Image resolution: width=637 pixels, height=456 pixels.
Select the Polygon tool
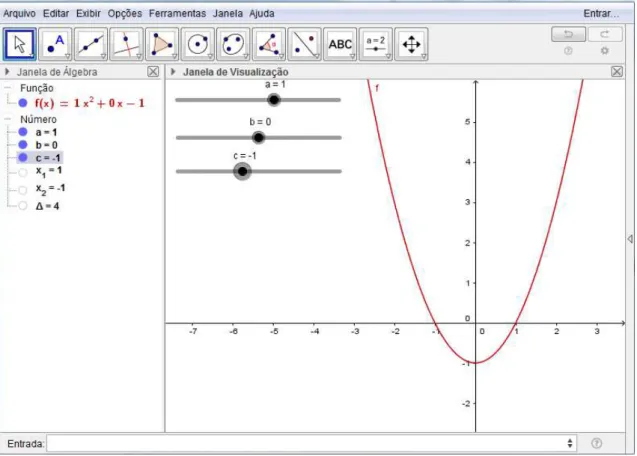(162, 44)
